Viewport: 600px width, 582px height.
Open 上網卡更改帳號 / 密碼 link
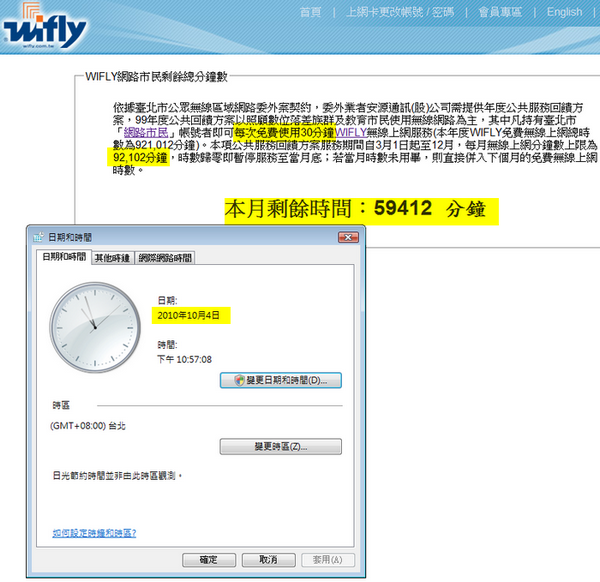coord(400,12)
